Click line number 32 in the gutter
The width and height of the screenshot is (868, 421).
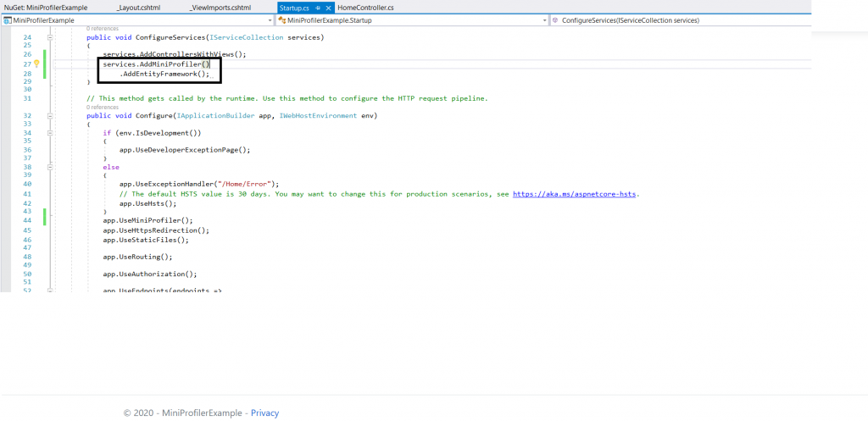(x=27, y=116)
